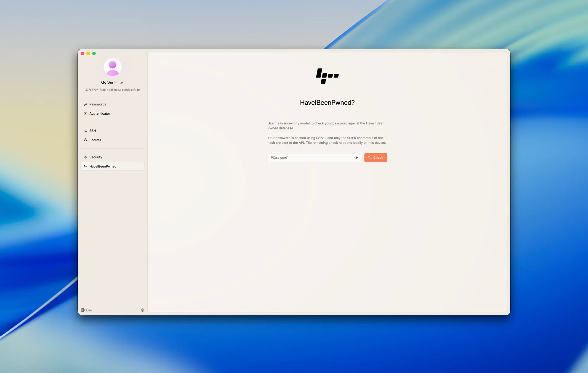Click the HaveIBeenPwned flag icon in sidebar
The width and height of the screenshot is (588, 373).
(85, 166)
